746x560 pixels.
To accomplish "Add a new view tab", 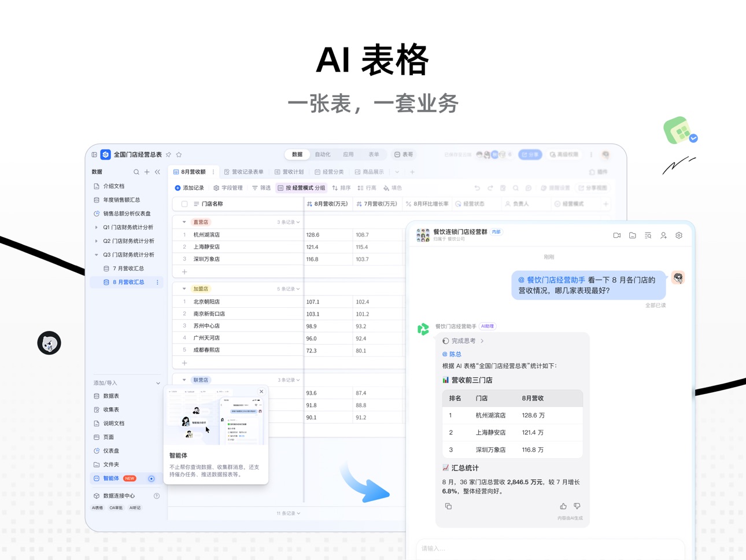I will point(412,172).
